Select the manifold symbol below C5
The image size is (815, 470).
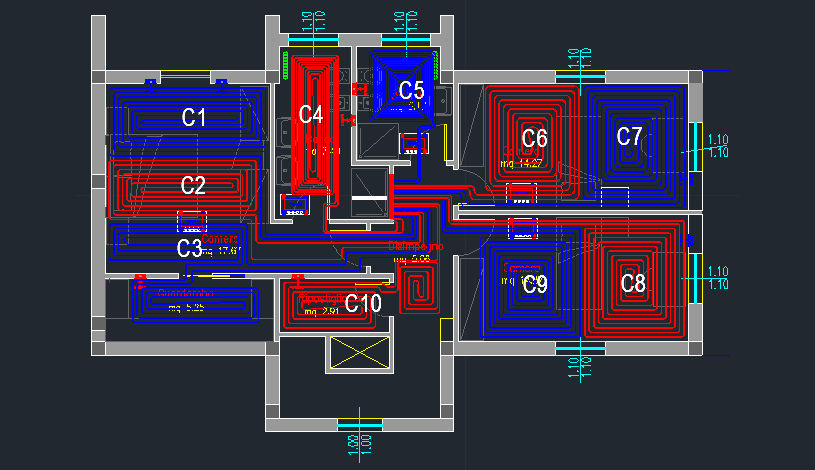pyautogui.click(x=414, y=143)
